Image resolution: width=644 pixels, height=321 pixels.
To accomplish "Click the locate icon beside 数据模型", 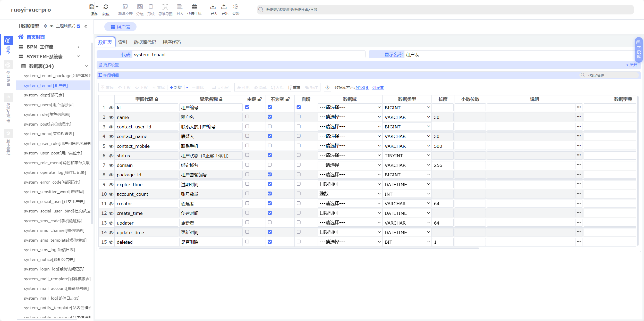I will click(x=45, y=26).
